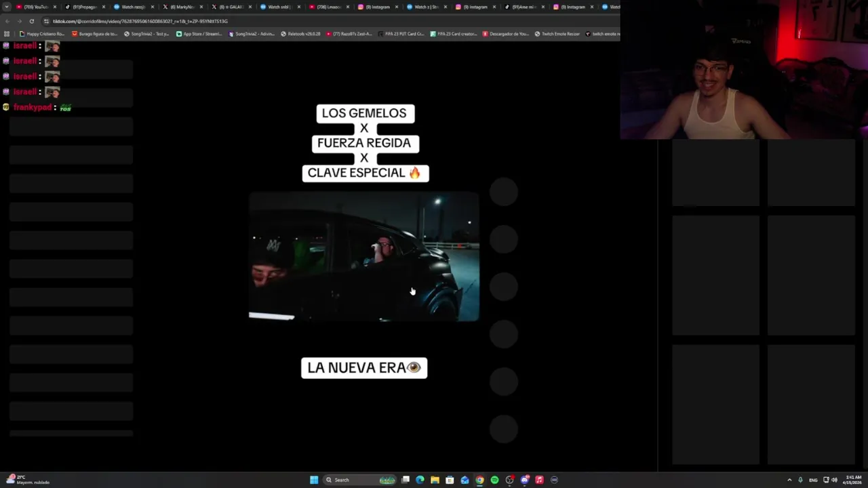Viewport: 868px width, 488px height.
Task: Open the FIFA 23 FUT Card Cr... bookmark
Action: point(401,34)
